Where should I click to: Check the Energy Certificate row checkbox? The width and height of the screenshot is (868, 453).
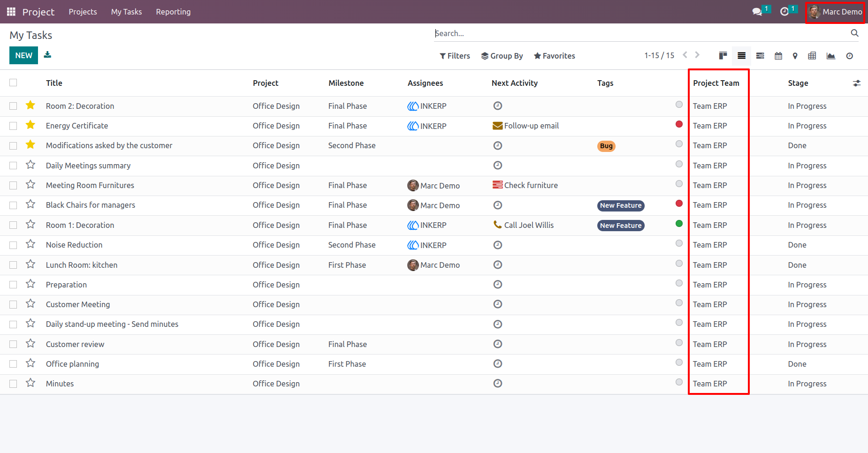tap(13, 126)
